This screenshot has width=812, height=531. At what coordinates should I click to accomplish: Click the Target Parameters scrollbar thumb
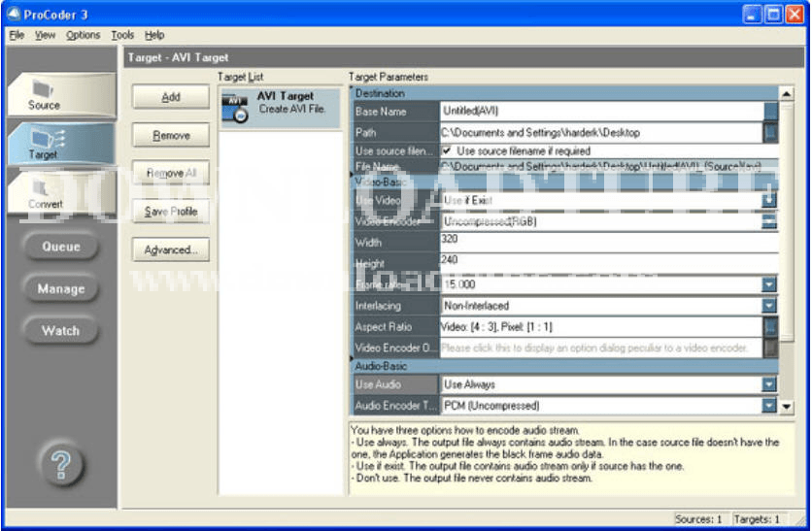(786, 220)
